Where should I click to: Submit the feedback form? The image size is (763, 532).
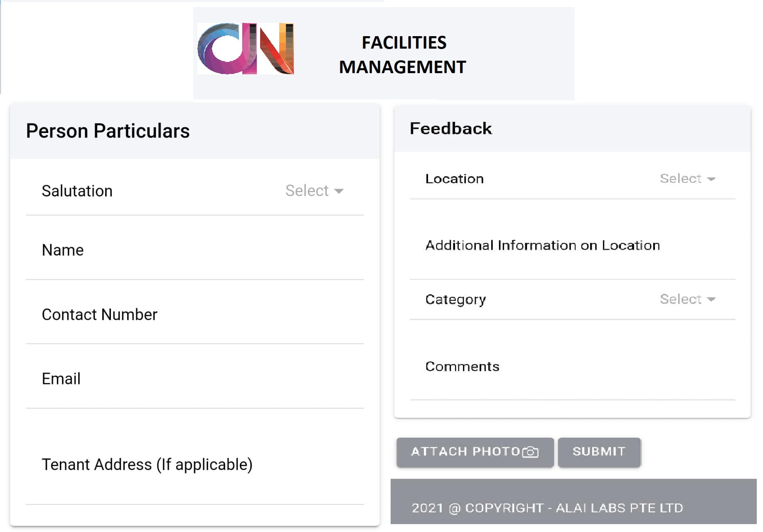point(599,452)
